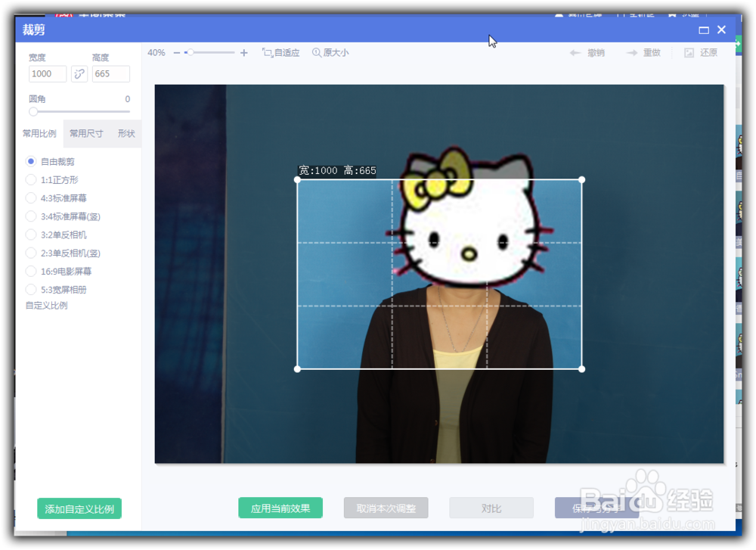The height and width of the screenshot is (550, 756).
Task: Click the 还原 restore icon
Action: 689,53
